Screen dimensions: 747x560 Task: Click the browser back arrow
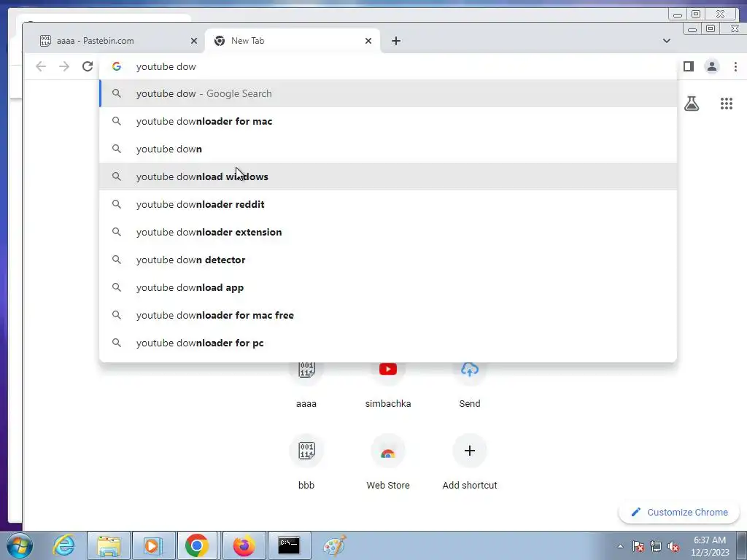41,66
